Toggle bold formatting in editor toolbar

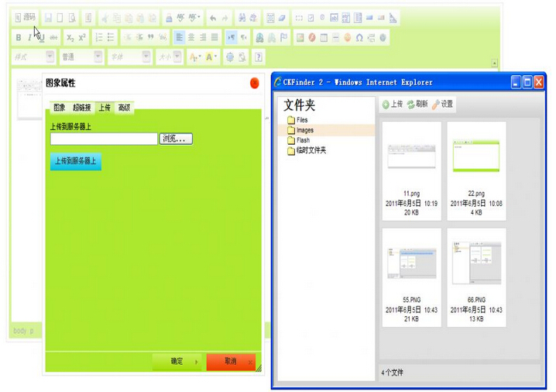[x=19, y=37]
